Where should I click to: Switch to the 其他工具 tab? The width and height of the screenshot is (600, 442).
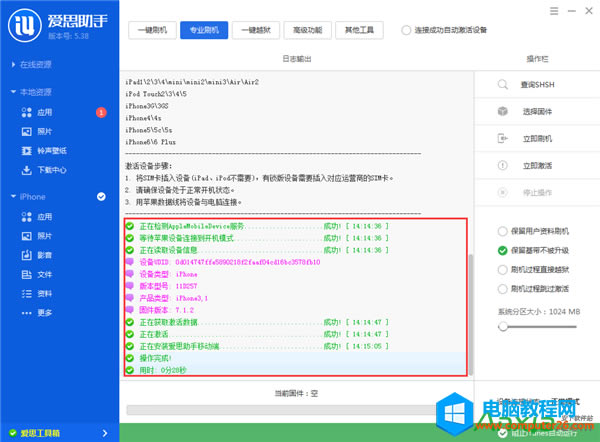coord(359,30)
